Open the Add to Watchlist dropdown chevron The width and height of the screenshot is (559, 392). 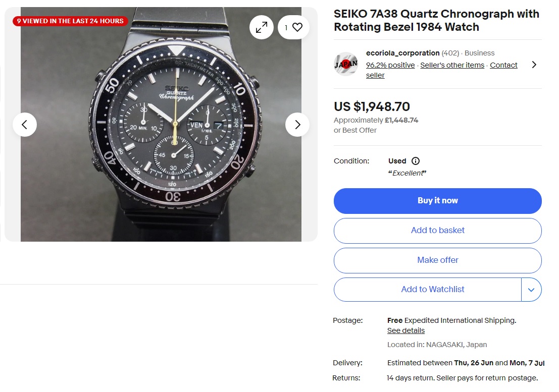pyautogui.click(x=531, y=290)
